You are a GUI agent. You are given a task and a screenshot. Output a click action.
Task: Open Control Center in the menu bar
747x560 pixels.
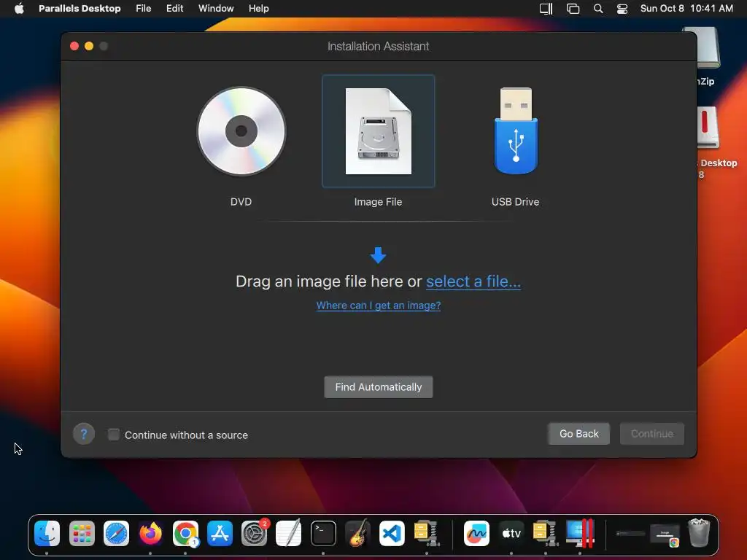pos(622,9)
